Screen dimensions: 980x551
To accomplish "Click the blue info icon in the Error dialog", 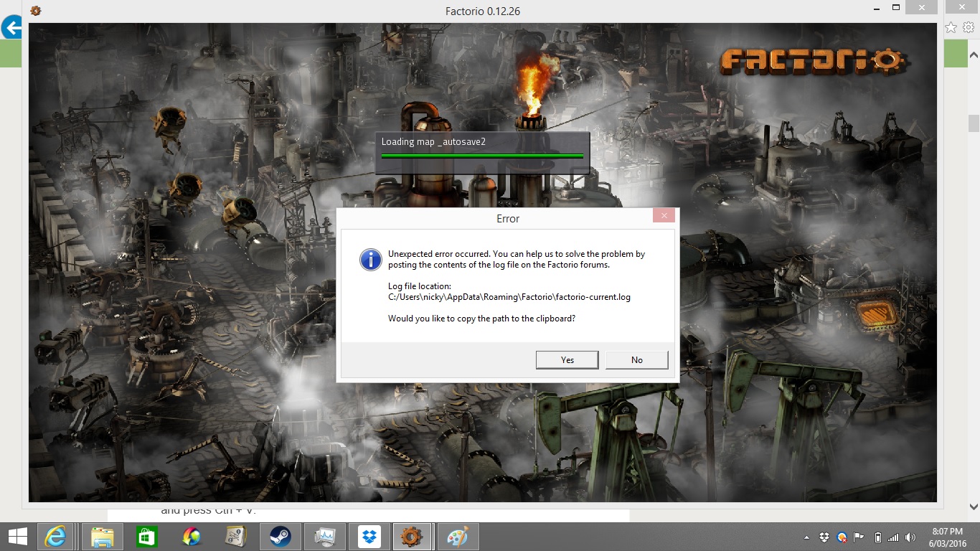I will (x=370, y=260).
